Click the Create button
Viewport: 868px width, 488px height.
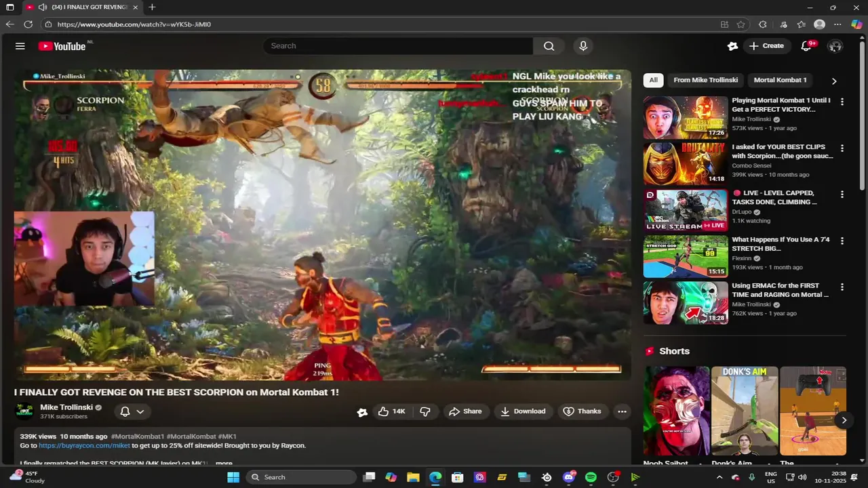[x=766, y=46]
